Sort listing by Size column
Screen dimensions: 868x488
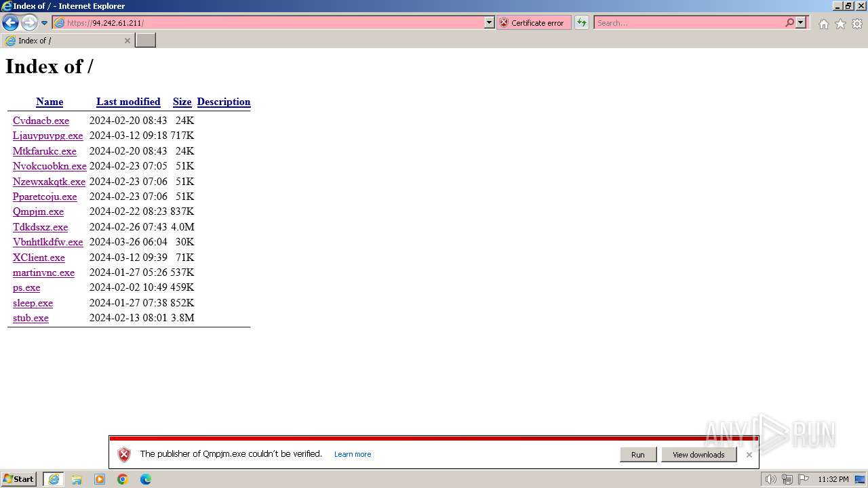click(182, 102)
